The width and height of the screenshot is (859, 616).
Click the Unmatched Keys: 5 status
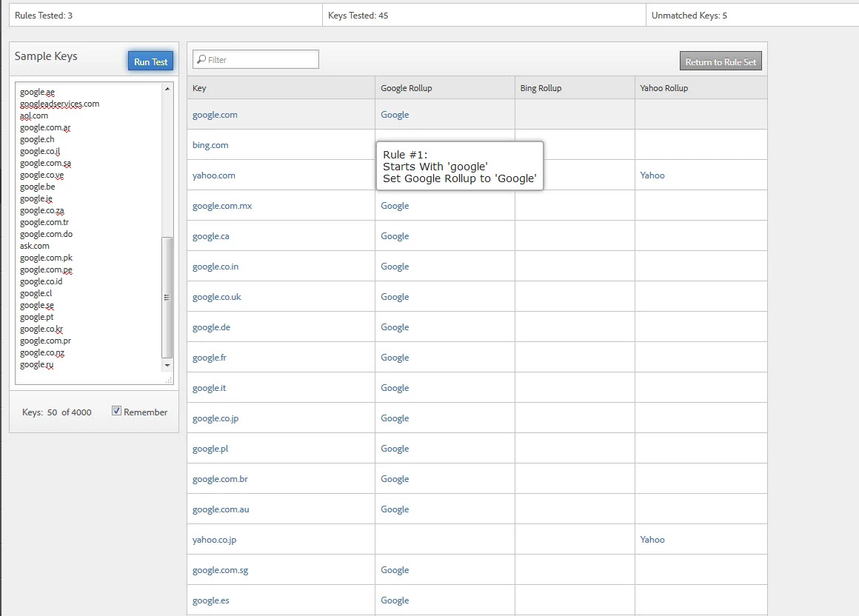point(689,16)
